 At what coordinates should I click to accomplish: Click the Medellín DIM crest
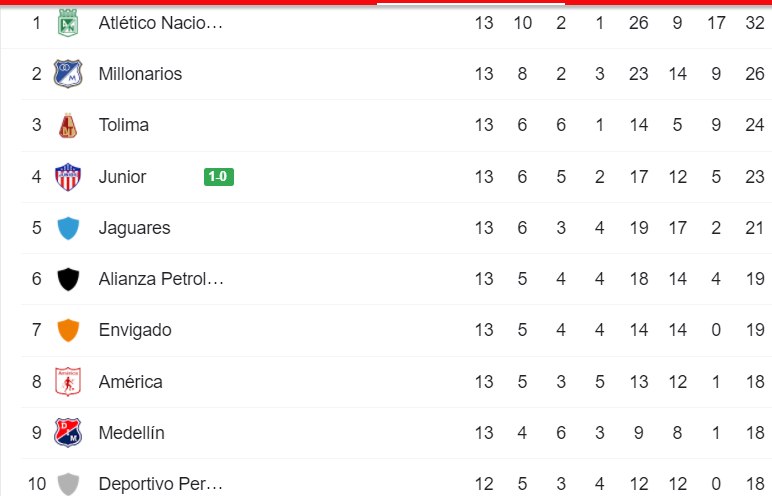(x=68, y=433)
